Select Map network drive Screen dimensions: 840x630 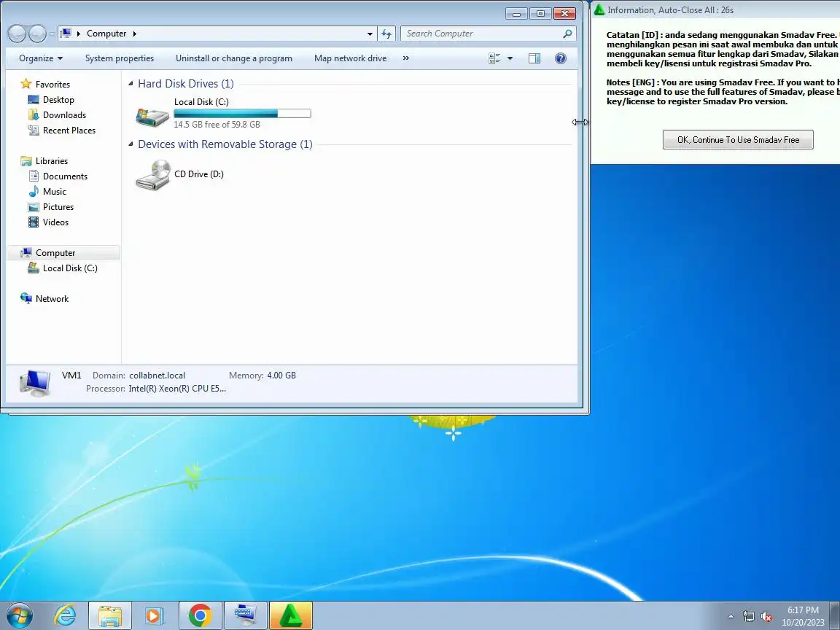coord(350,58)
